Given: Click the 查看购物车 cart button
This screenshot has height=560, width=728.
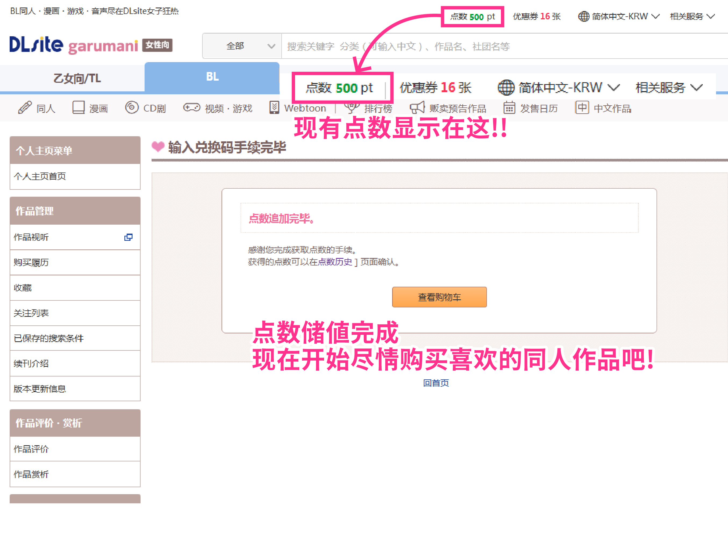Looking at the screenshot, I should (x=439, y=297).
